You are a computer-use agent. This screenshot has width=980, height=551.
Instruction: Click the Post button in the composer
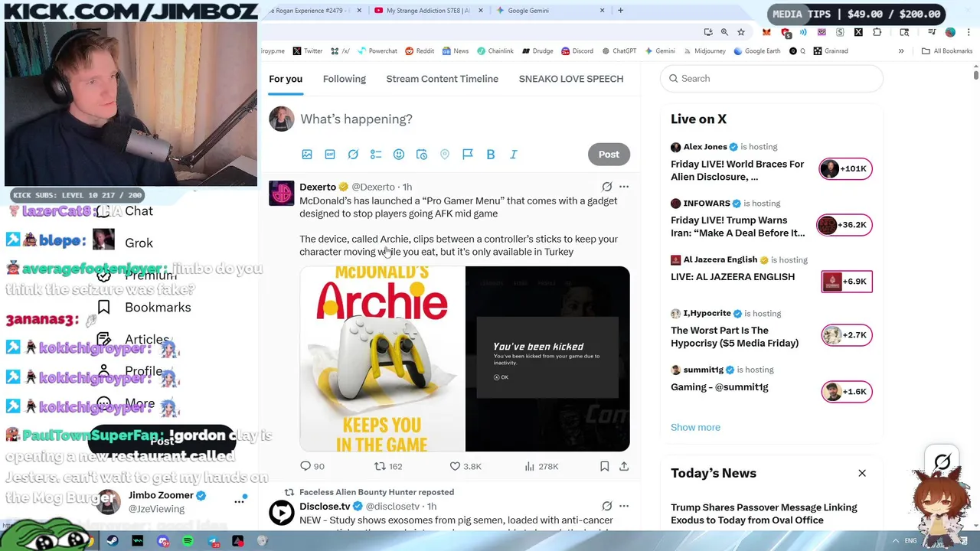pyautogui.click(x=609, y=155)
